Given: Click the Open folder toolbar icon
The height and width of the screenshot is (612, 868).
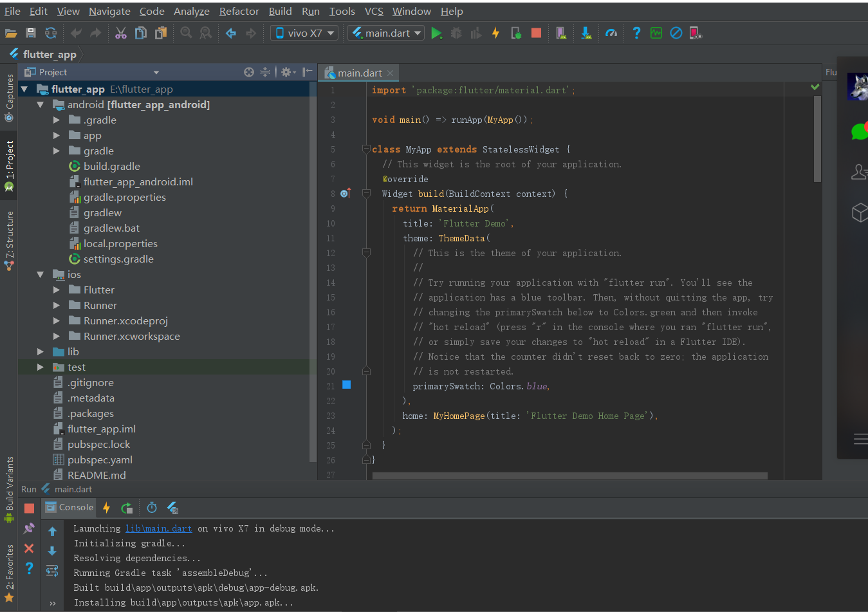Looking at the screenshot, I should (x=11, y=33).
